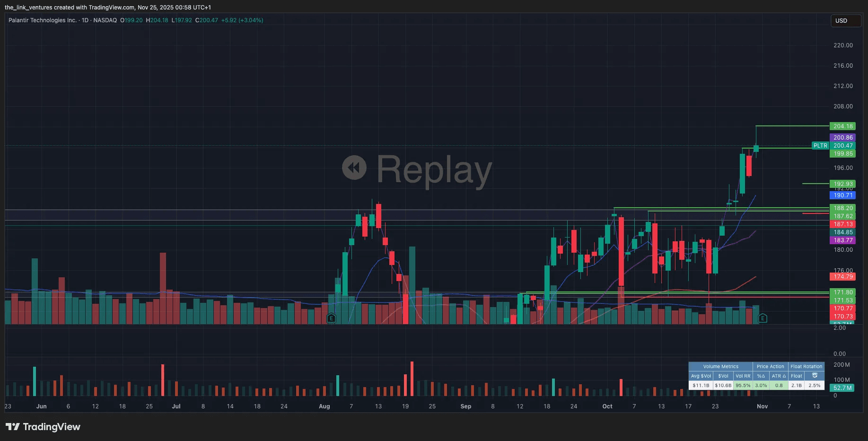Click the green 171.80 price label
The image size is (868, 441).
point(842,292)
